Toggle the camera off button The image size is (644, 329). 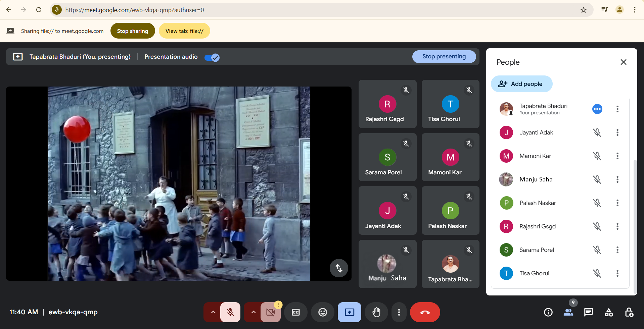(x=271, y=312)
